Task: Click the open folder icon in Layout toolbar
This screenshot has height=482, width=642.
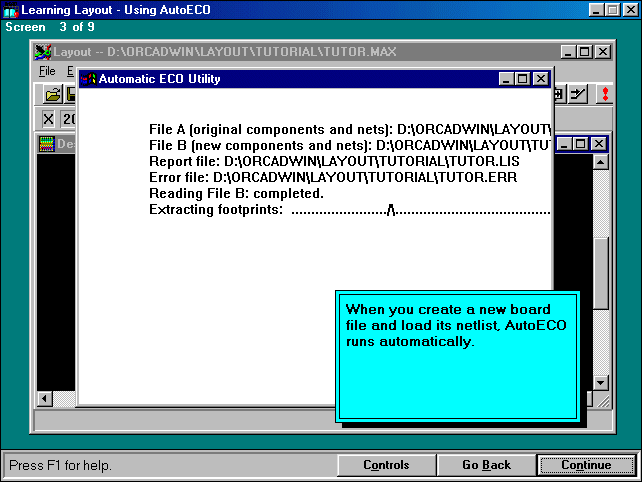Action: tap(53, 94)
